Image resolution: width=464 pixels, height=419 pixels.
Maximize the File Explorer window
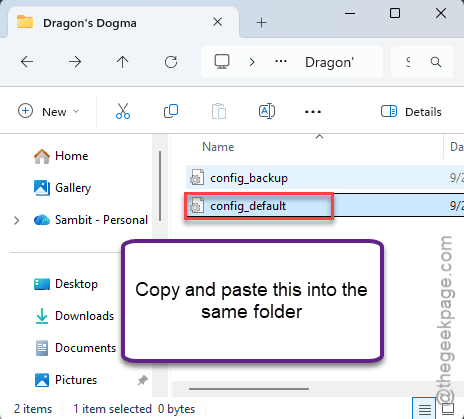[395, 13]
